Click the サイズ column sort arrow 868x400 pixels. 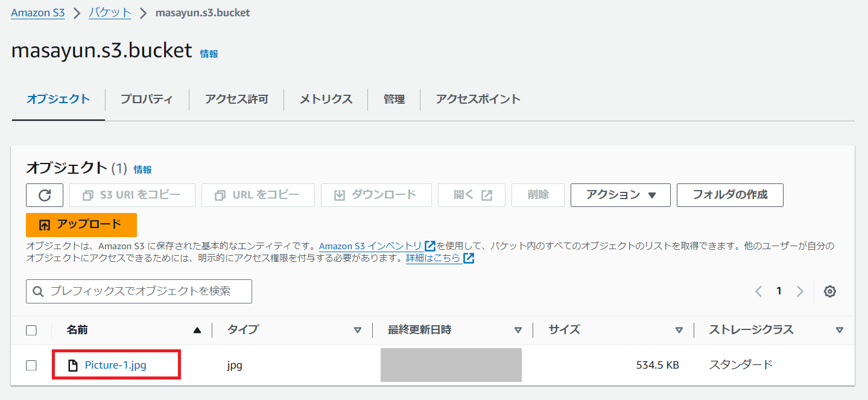click(679, 330)
